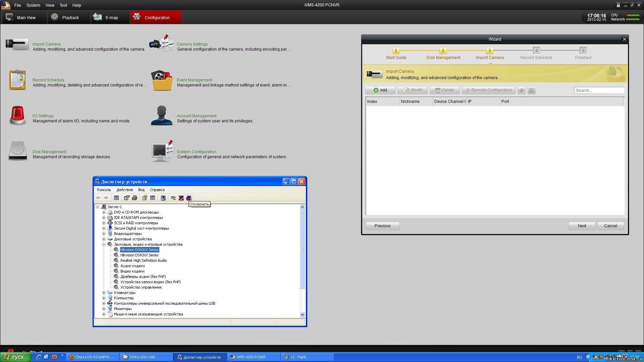Open I/O Settings alarm light icon

(x=17, y=116)
